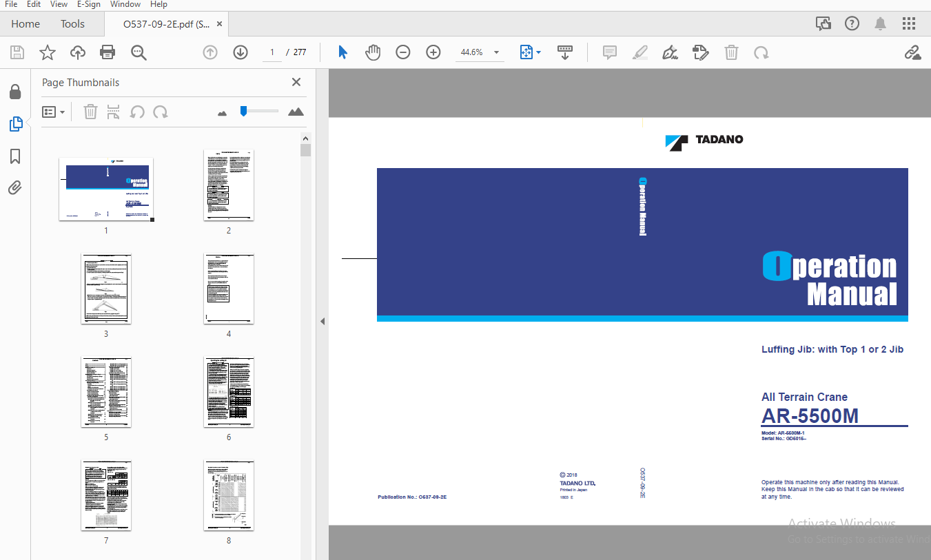This screenshot has height=560, width=931.
Task: Go to the previous page with the up arrow
Action: pyautogui.click(x=210, y=52)
